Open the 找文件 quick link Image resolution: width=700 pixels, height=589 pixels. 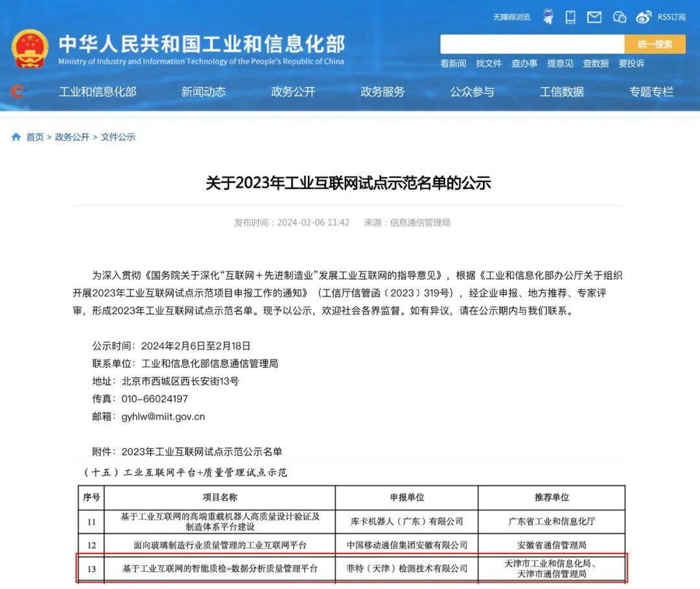489,64
